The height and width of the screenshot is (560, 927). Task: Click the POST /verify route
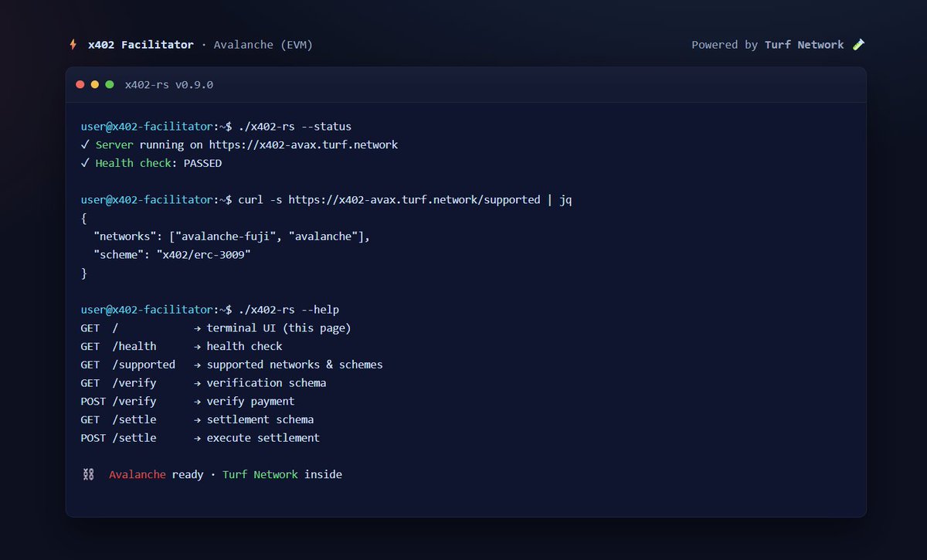(x=188, y=402)
